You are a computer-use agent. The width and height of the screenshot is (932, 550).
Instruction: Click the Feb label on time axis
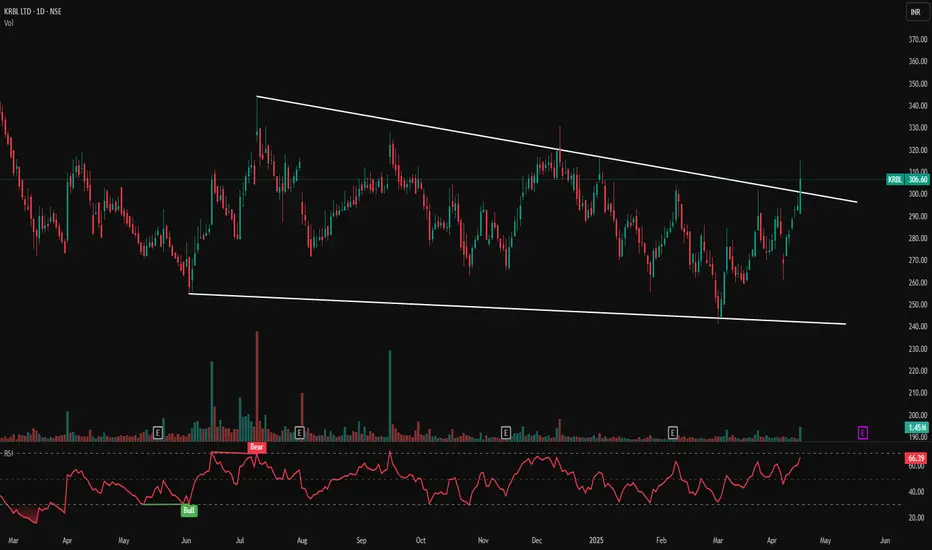click(x=661, y=540)
